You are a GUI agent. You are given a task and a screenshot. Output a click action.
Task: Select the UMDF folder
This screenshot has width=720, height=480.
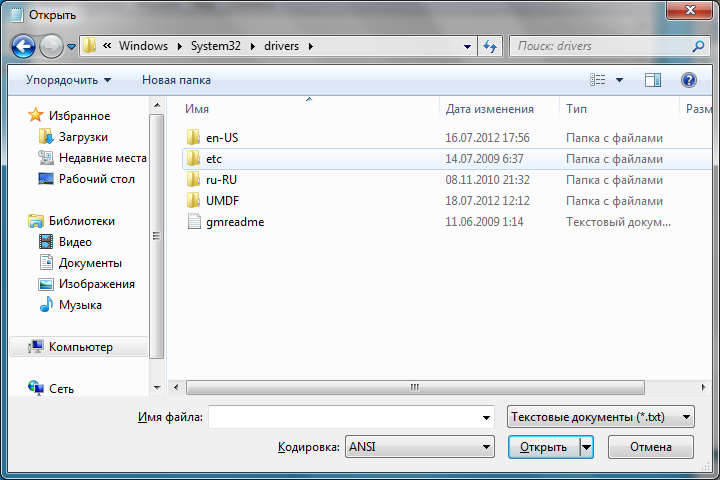click(223, 201)
